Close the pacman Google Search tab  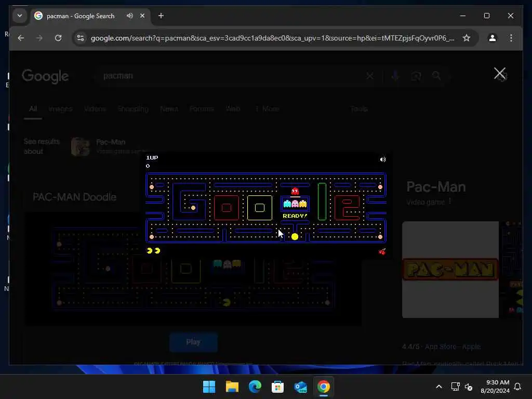(142, 16)
